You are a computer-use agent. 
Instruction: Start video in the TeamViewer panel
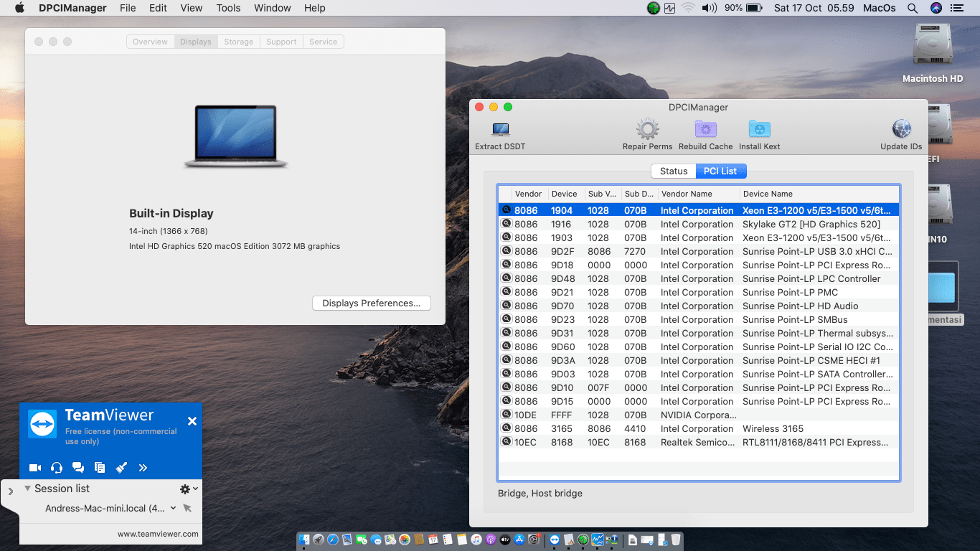click(x=35, y=468)
